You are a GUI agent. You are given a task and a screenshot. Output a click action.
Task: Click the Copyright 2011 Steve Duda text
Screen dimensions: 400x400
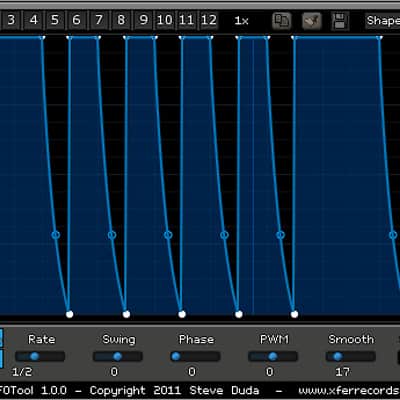[174, 391]
